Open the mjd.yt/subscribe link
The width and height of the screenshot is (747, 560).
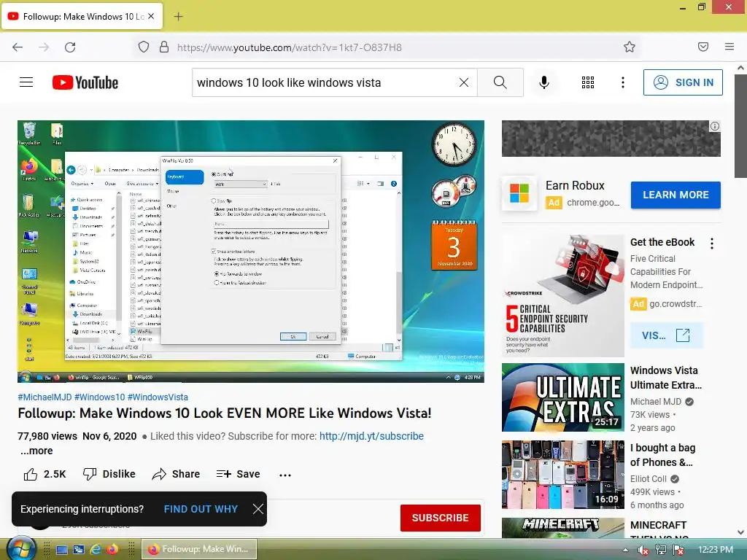point(371,436)
